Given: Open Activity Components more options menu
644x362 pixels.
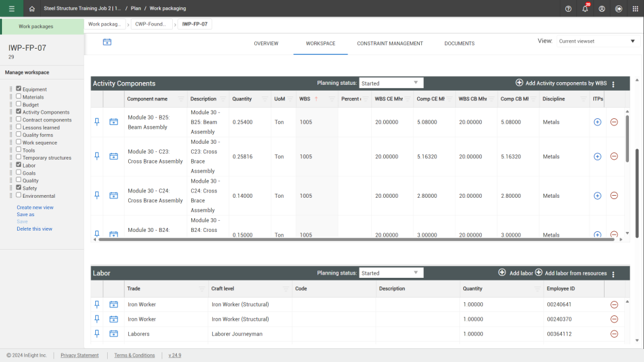Looking at the screenshot, I should (613, 84).
